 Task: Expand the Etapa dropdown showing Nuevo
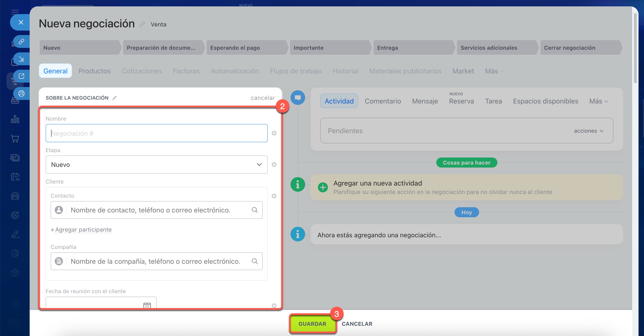[x=156, y=165]
